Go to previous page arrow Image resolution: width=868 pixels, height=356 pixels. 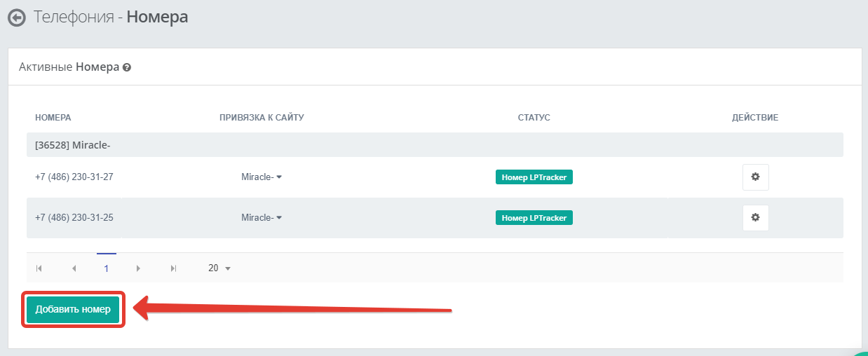click(x=74, y=268)
